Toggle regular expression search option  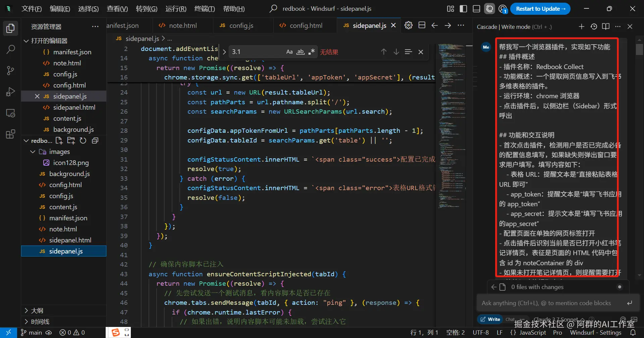[x=312, y=52]
